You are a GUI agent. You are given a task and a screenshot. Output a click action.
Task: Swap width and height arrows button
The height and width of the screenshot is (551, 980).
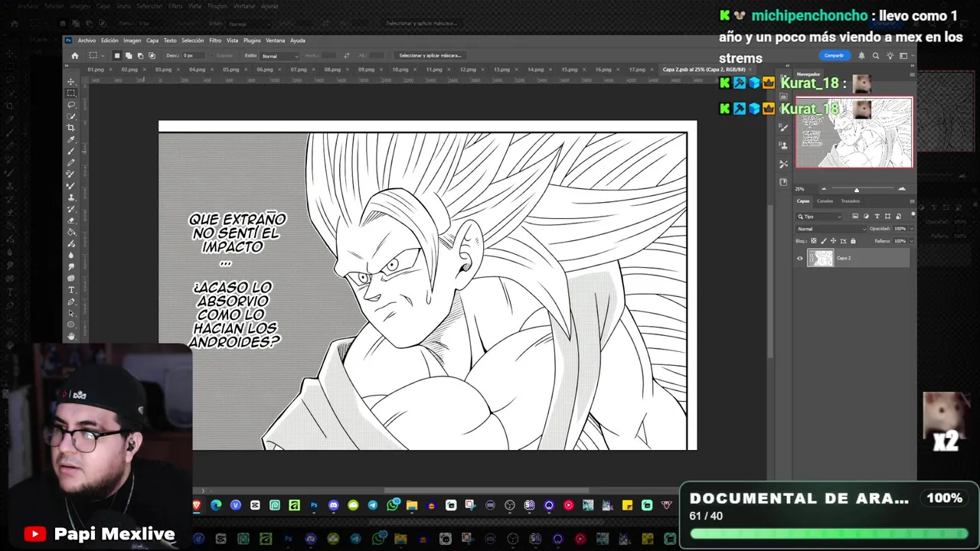[346, 56]
